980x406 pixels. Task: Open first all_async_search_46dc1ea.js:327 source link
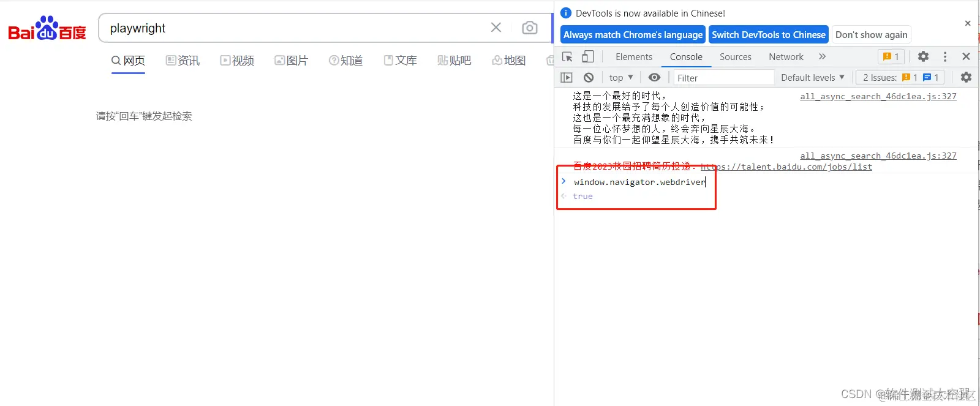coord(878,96)
